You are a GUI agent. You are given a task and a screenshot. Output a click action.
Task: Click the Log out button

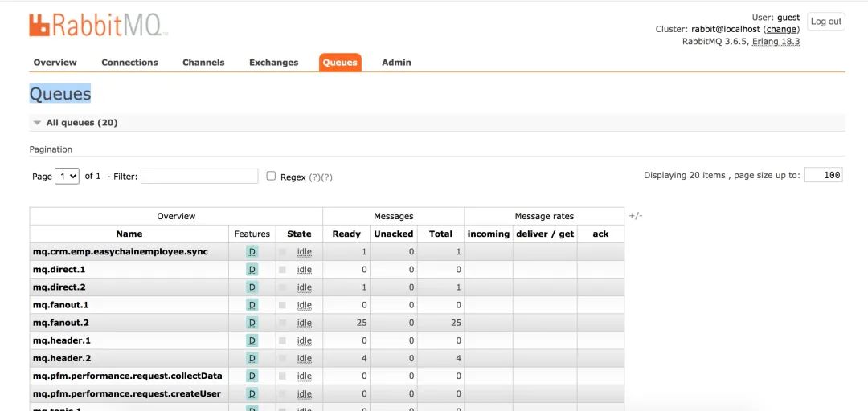[825, 22]
